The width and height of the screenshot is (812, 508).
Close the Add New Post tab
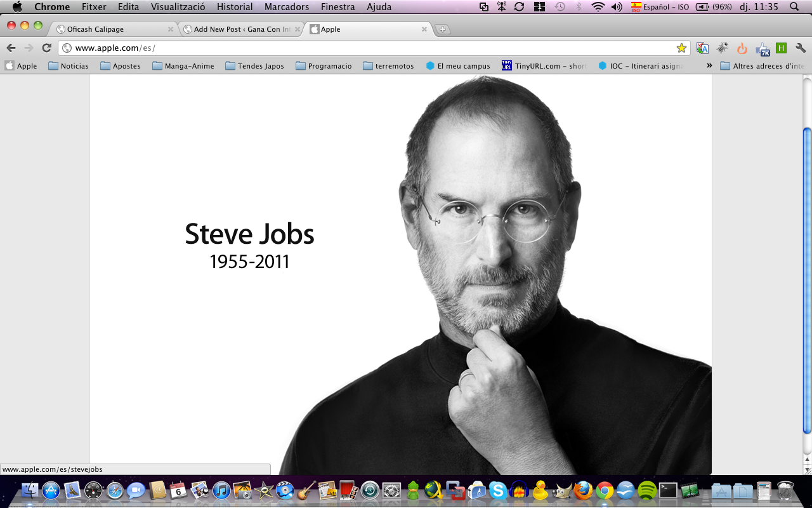coord(298,29)
